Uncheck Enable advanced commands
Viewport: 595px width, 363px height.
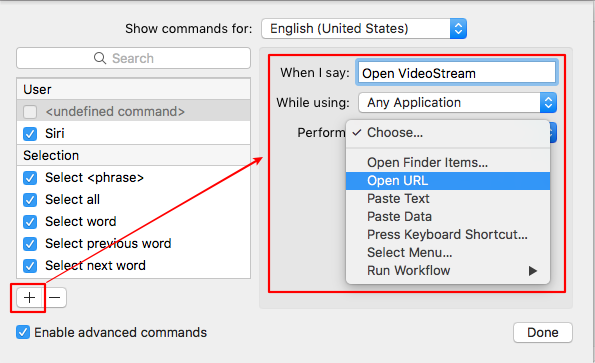pyautogui.click(x=23, y=332)
